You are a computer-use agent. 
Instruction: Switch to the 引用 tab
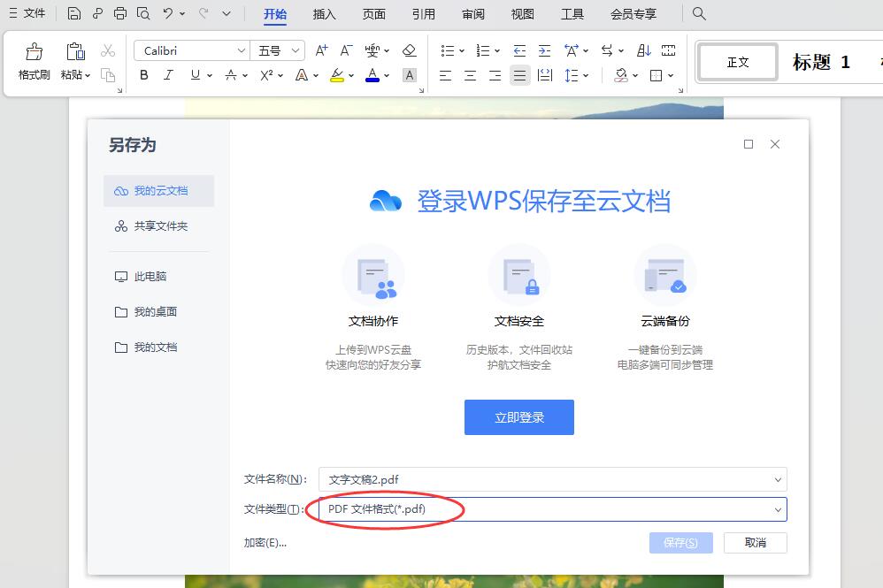(x=424, y=14)
